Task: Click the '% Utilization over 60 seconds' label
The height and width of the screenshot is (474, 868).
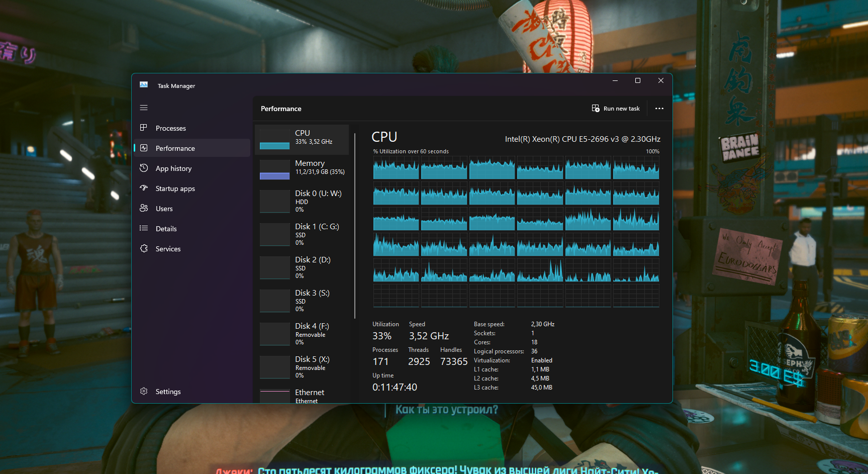Action: (411, 151)
